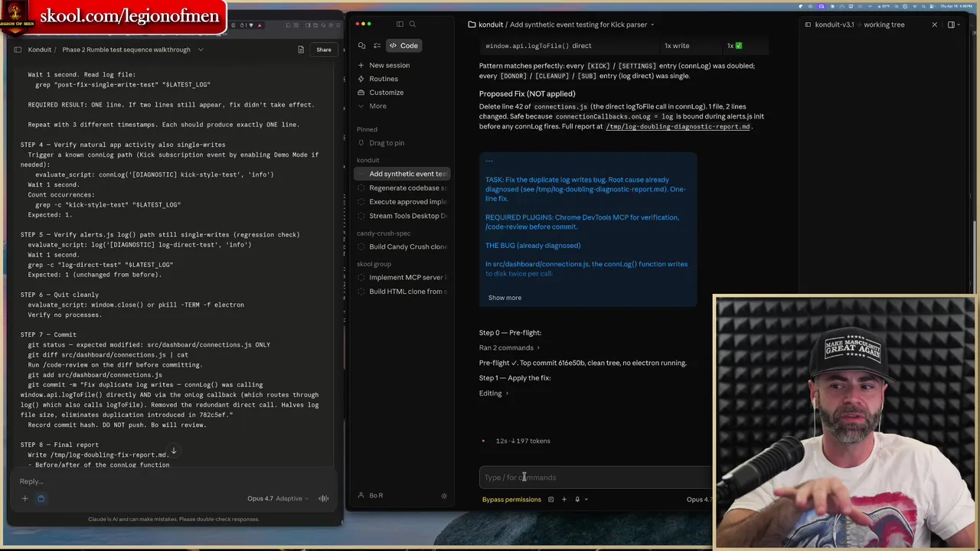
Task: Open the document icon next to Share
Action: 301,50
